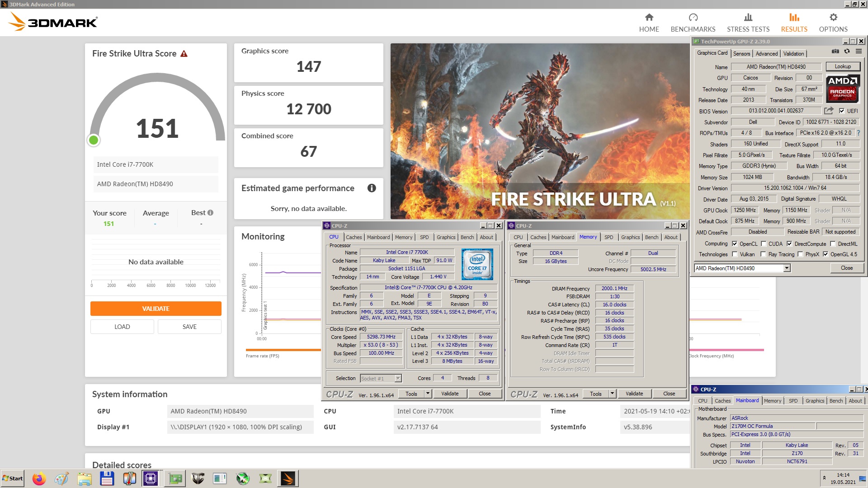Open the OPTIONS gear in 3DMark
This screenshot has height=488, width=868.
click(x=833, y=23)
